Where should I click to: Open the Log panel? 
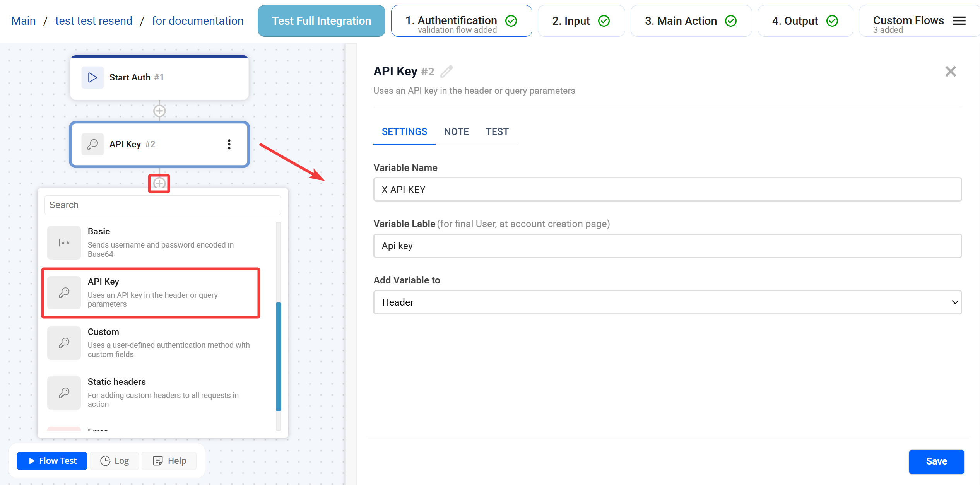coord(115,461)
